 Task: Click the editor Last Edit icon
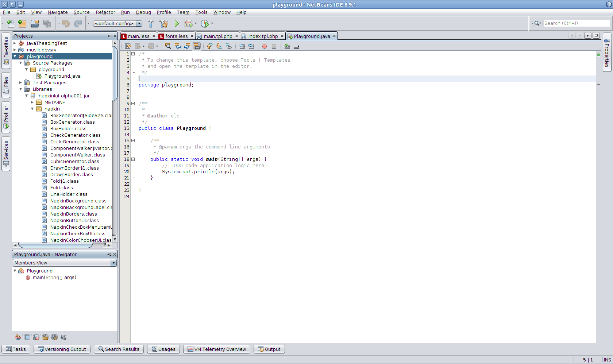(128, 46)
